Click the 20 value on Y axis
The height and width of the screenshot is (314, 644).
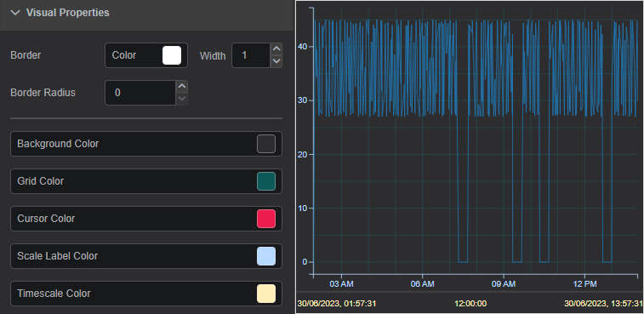pyautogui.click(x=302, y=154)
